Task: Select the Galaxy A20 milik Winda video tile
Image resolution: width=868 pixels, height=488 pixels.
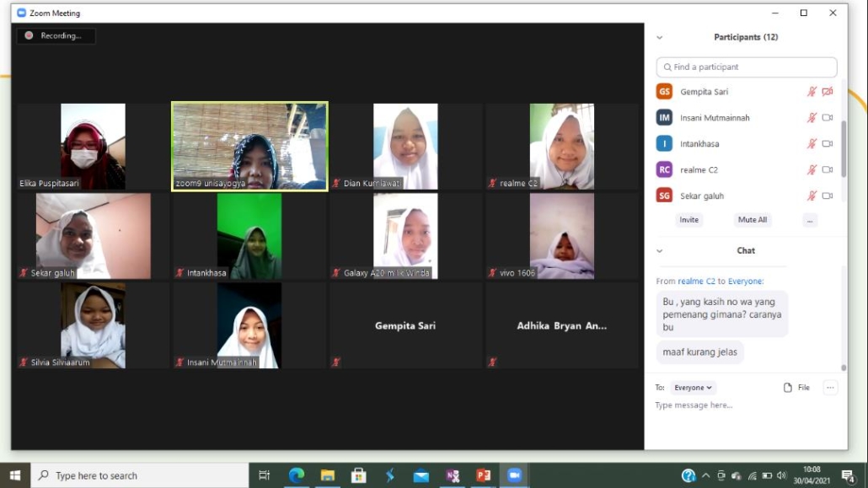Action: click(x=405, y=236)
